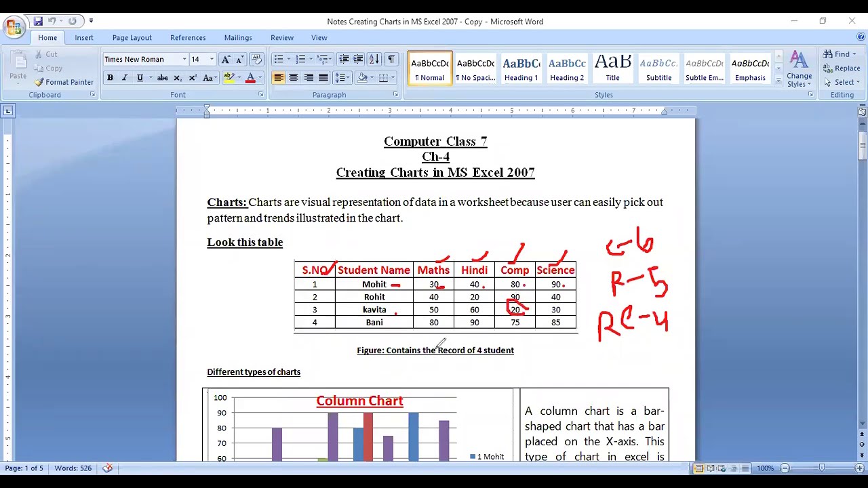The width and height of the screenshot is (868, 488).
Task: Toggle Bold formatting
Action: click(x=110, y=78)
